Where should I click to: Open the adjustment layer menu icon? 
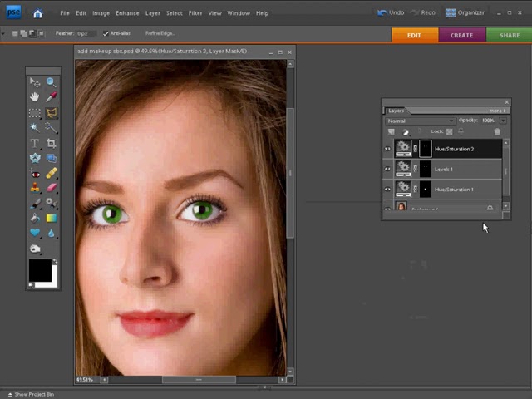click(406, 132)
